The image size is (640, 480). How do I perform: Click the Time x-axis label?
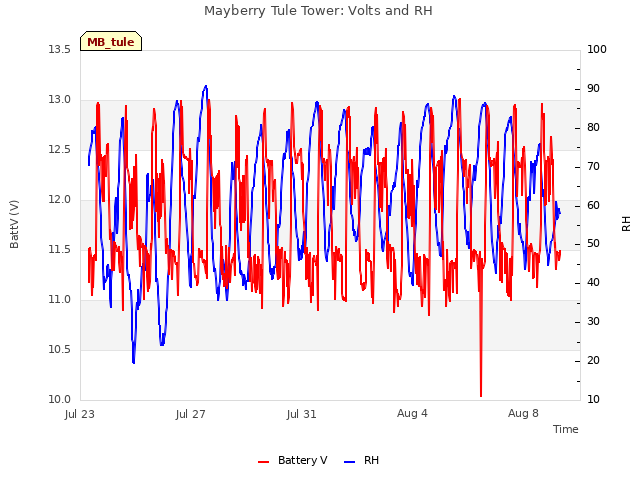pos(566,429)
